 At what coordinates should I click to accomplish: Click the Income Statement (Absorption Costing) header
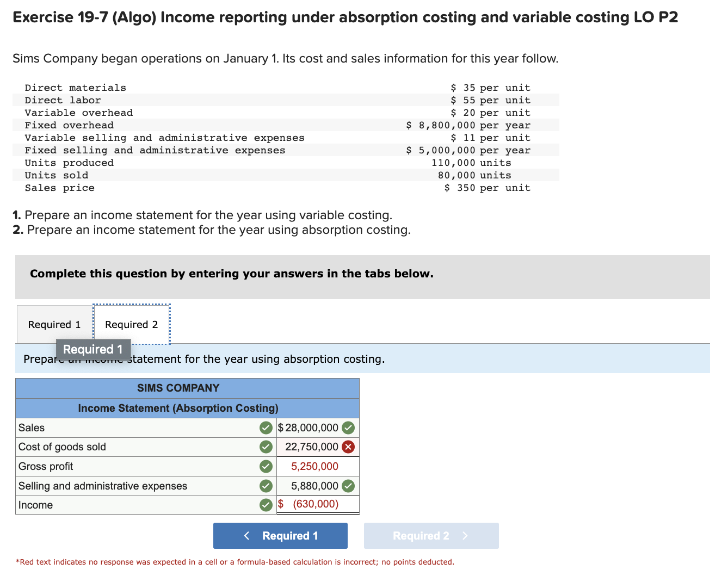tap(178, 408)
